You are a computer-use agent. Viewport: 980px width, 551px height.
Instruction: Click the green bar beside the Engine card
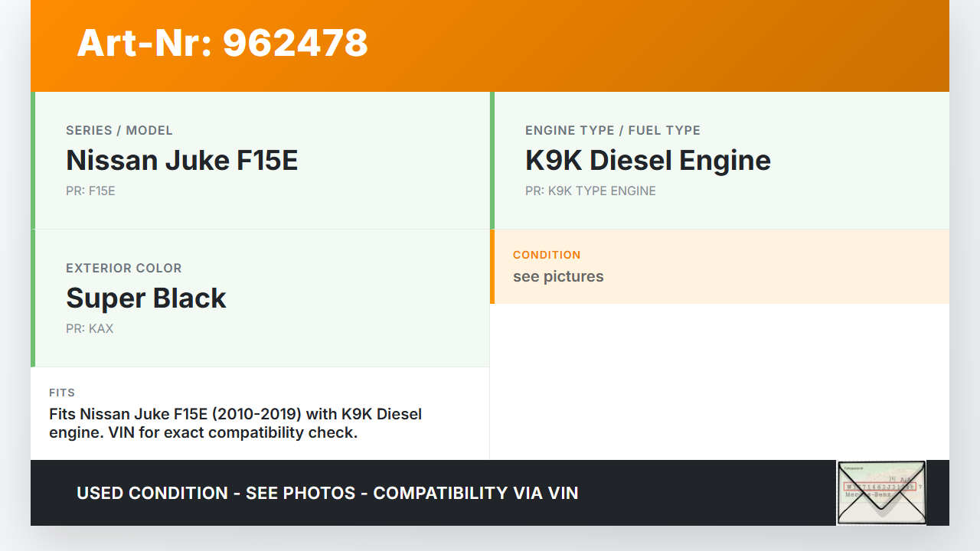coord(492,161)
